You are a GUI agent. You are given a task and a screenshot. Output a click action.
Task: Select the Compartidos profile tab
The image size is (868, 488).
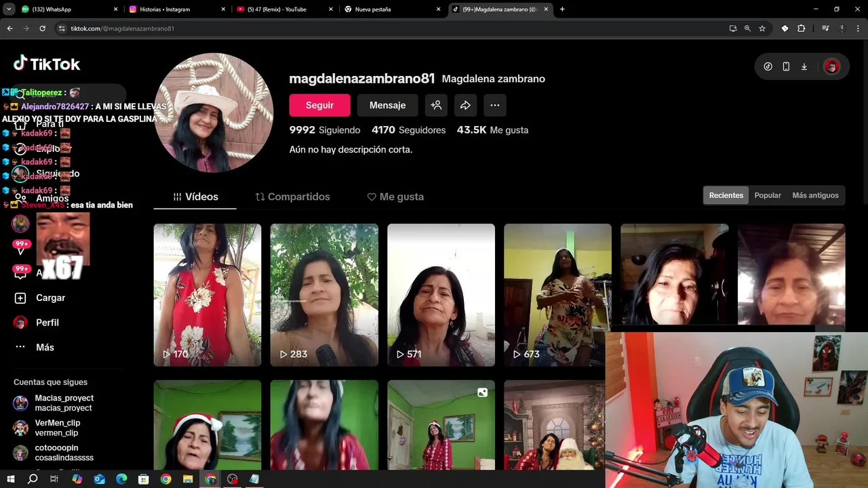click(x=292, y=197)
